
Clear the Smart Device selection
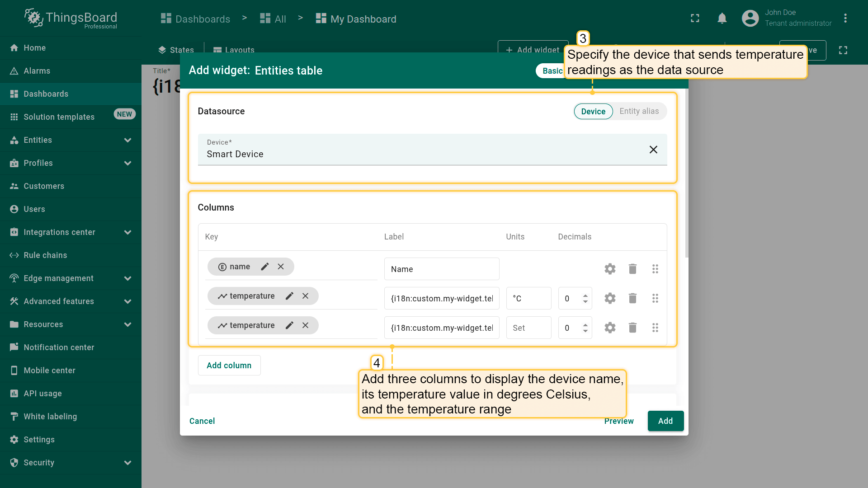click(653, 150)
